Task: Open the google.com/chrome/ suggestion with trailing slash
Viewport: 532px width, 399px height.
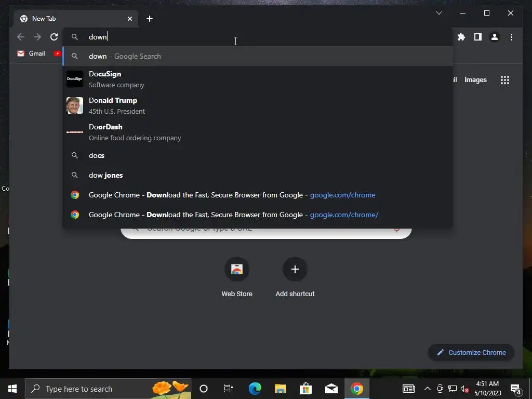Action: (258, 215)
